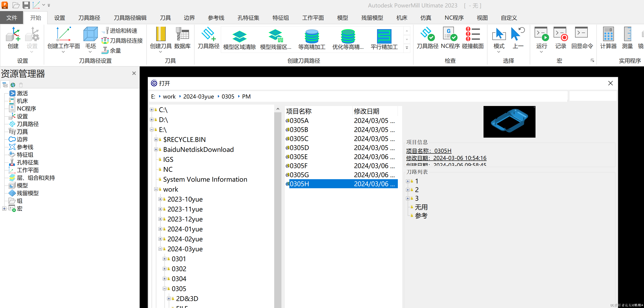Click the explorer tree view icon
644x308 pixels.
[x=5, y=85]
